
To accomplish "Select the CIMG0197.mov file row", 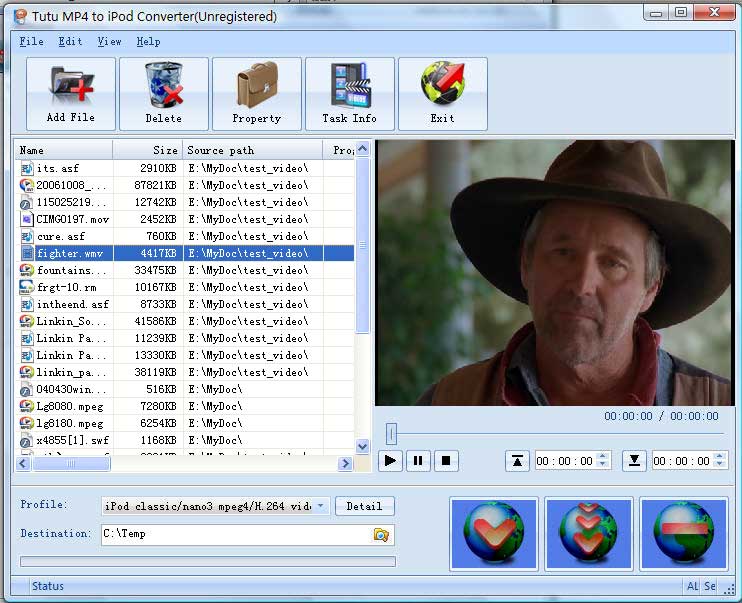I will click(185, 219).
